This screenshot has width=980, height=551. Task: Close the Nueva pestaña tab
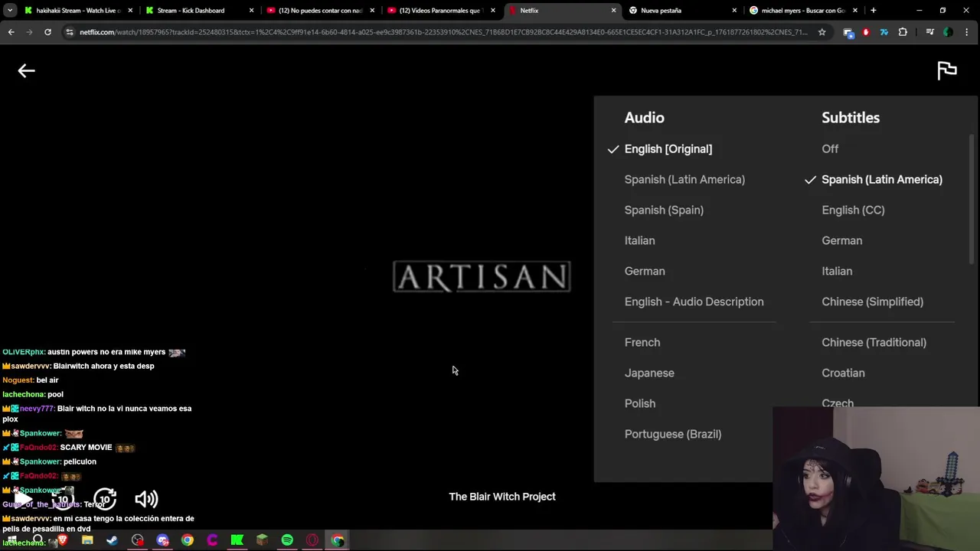[x=734, y=11]
